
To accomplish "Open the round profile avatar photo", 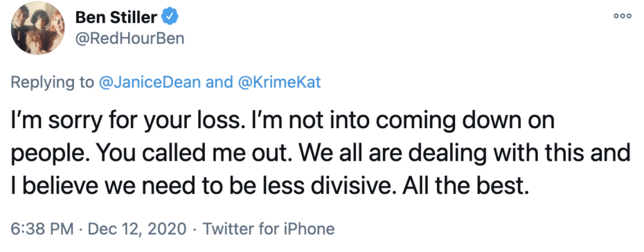I will point(37,28).
